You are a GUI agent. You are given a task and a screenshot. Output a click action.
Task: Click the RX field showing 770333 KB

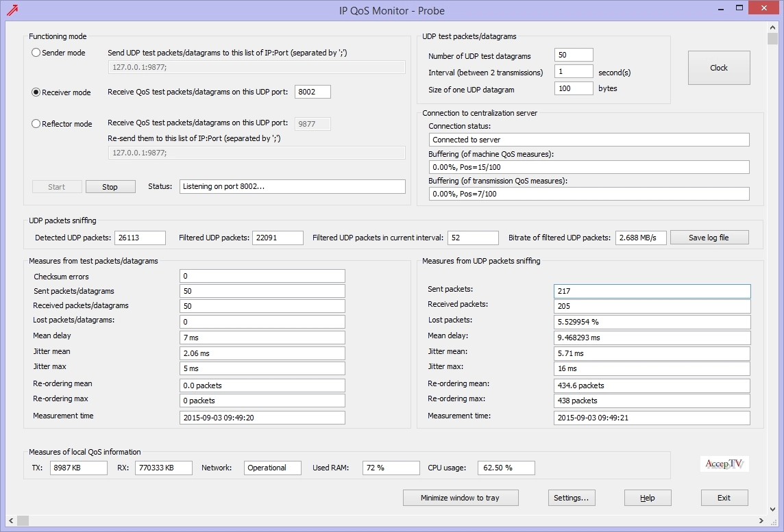(164, 468)
